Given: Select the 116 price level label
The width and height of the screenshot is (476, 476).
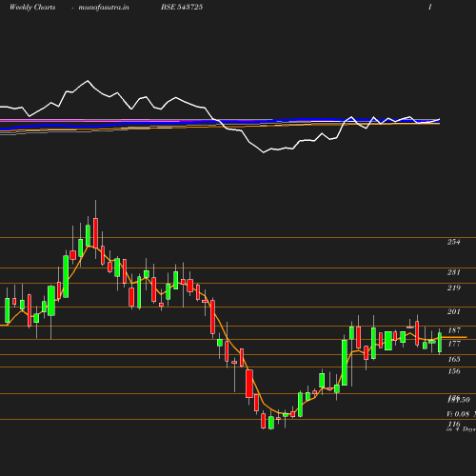Looking at the screenshot, I should pos(454,424).
